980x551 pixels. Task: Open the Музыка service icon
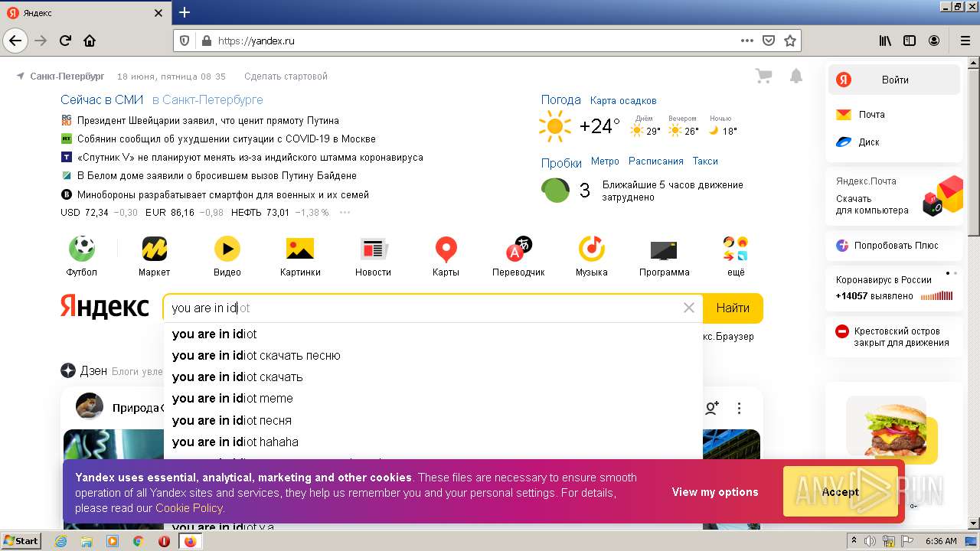point(591,249)
